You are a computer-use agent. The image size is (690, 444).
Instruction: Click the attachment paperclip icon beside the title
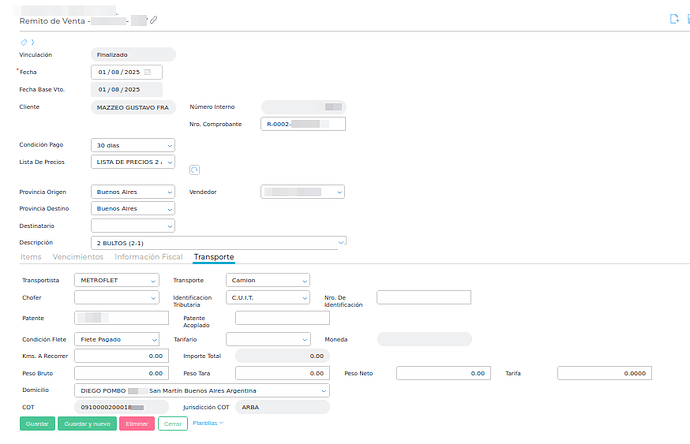click(x=153, y=20)
